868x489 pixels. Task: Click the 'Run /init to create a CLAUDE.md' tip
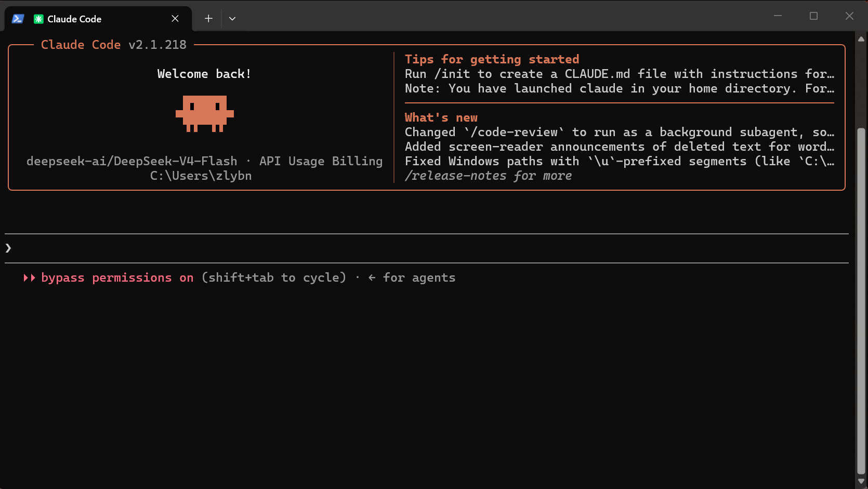pyautogui.click(x=620, y=74)
